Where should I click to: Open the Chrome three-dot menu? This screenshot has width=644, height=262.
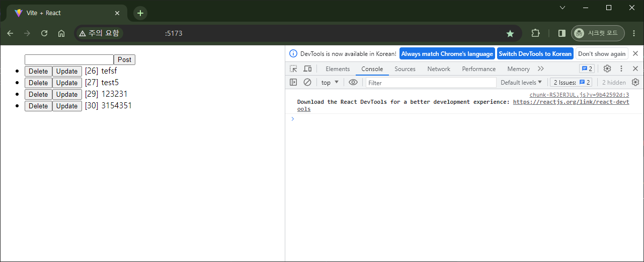[634, 33]
